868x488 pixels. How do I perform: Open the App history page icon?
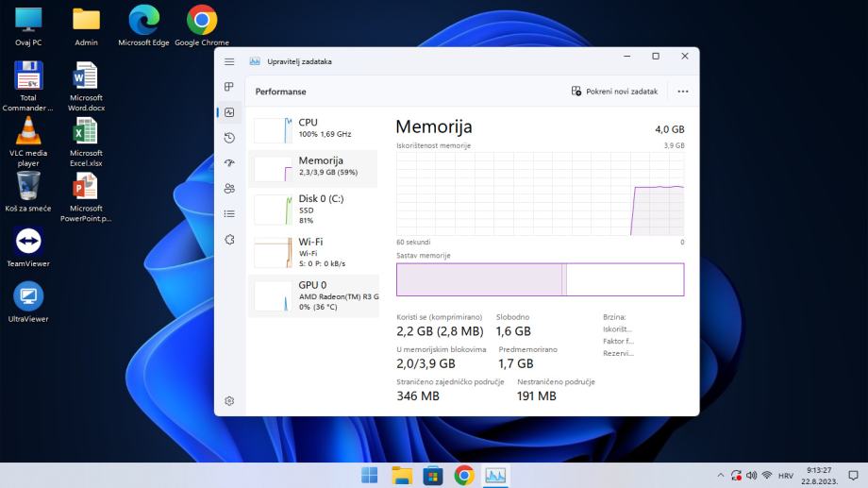[229, 138]
